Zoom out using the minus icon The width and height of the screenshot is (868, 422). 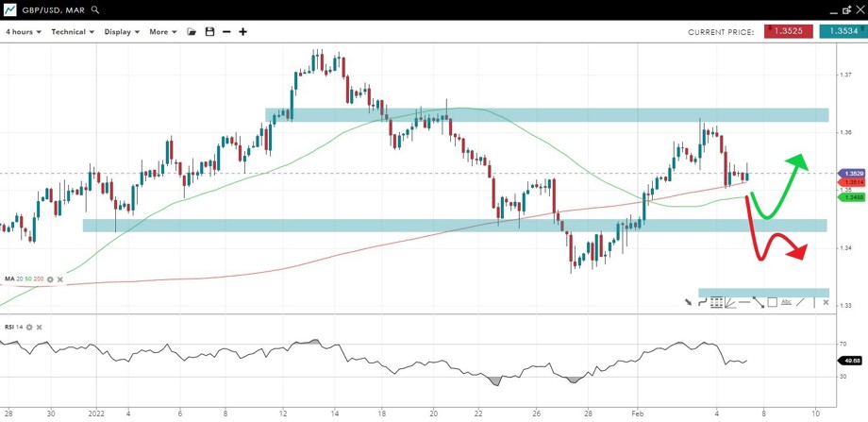click(x=226, y=32)
